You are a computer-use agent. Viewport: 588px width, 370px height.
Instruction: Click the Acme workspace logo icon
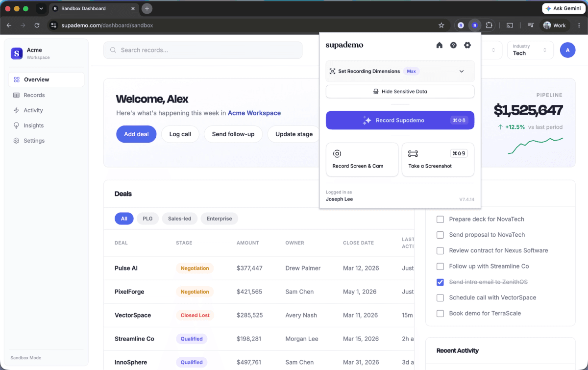coord(17,53)
